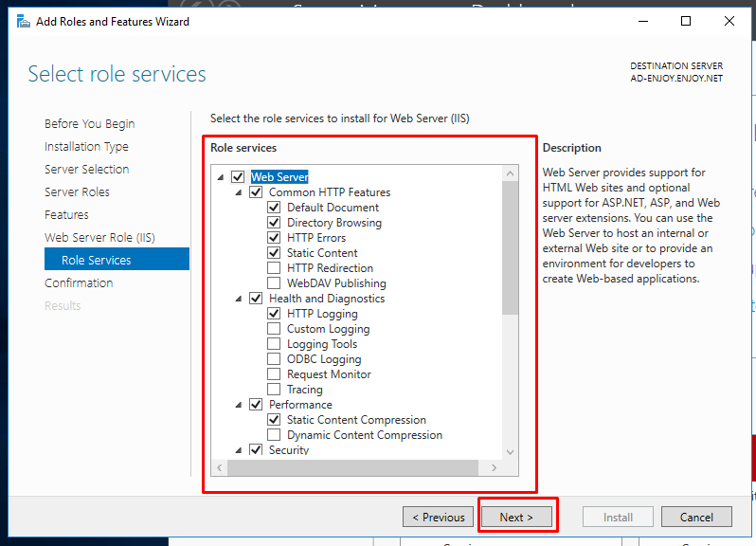Collapse the Performance tree node
This screenshot has width=756, height=546.
point(239,405)
